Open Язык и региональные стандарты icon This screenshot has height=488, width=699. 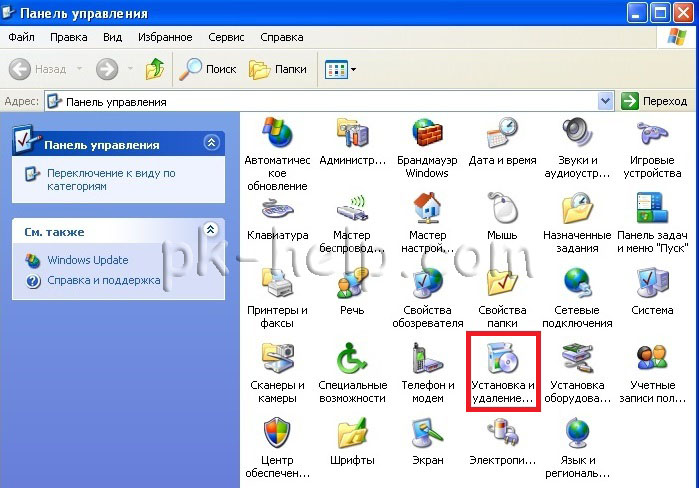click(x=577, y=432)
